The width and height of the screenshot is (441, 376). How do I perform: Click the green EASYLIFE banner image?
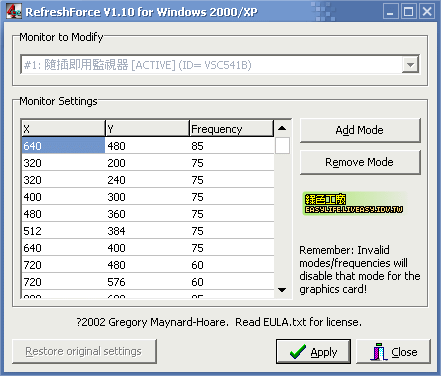tap(354, 203)
